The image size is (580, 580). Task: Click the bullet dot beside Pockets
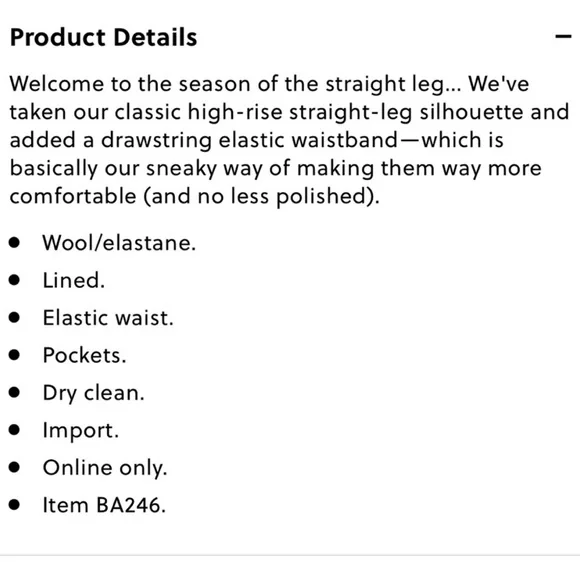point(14,355)
